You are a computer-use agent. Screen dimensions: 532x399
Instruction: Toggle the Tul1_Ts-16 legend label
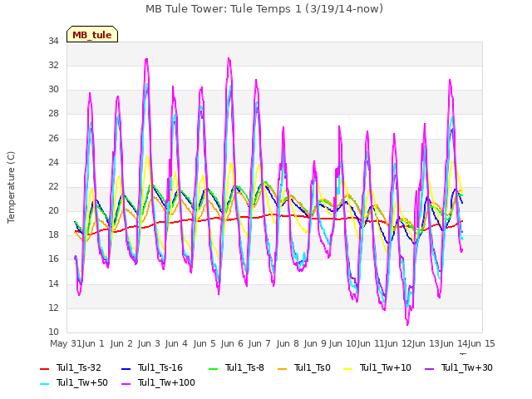coord(160,367)
